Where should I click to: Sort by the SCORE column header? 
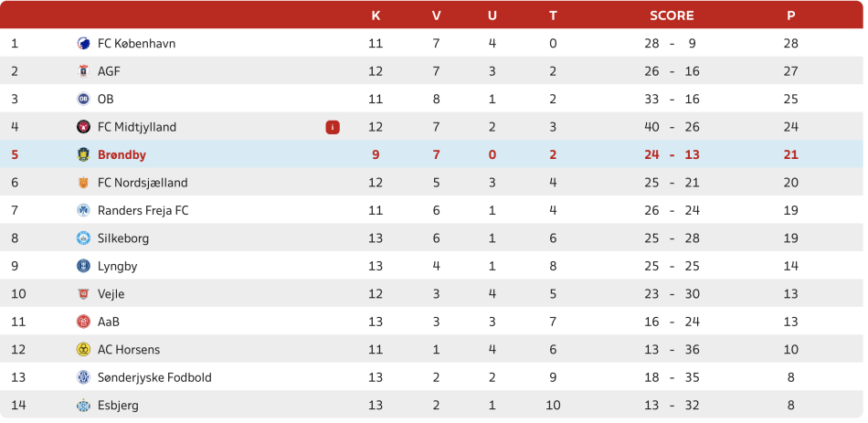(x=672, y=16)
